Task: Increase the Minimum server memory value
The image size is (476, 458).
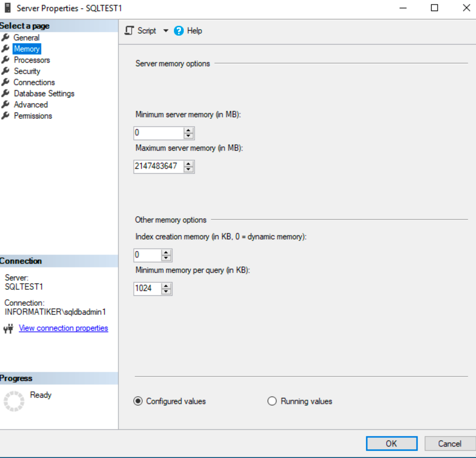Action: (x=188, y=130)
